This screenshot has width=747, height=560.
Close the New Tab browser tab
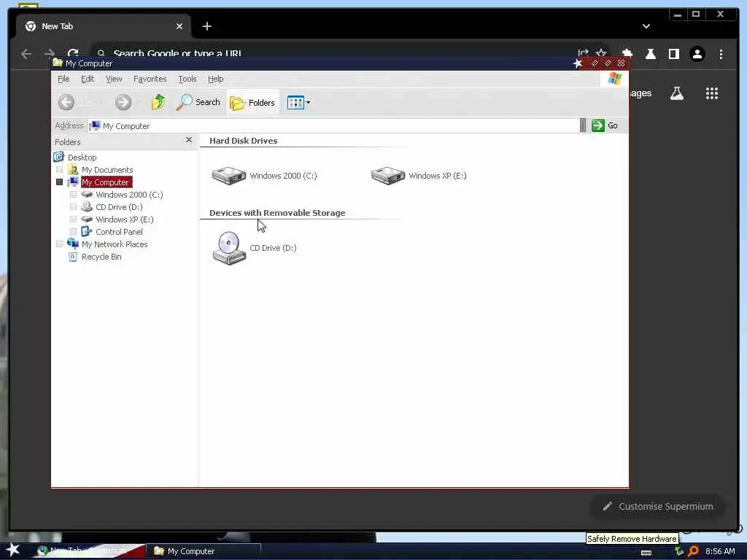179,26
